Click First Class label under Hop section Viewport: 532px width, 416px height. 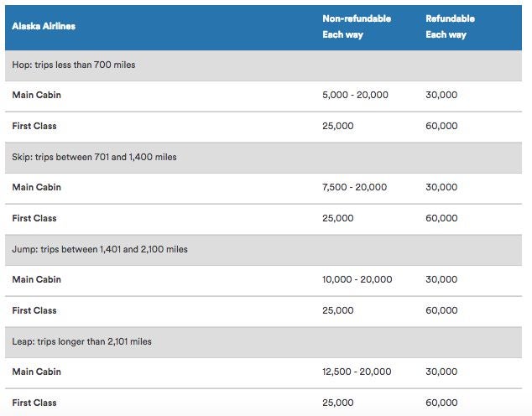click(34, 126)
